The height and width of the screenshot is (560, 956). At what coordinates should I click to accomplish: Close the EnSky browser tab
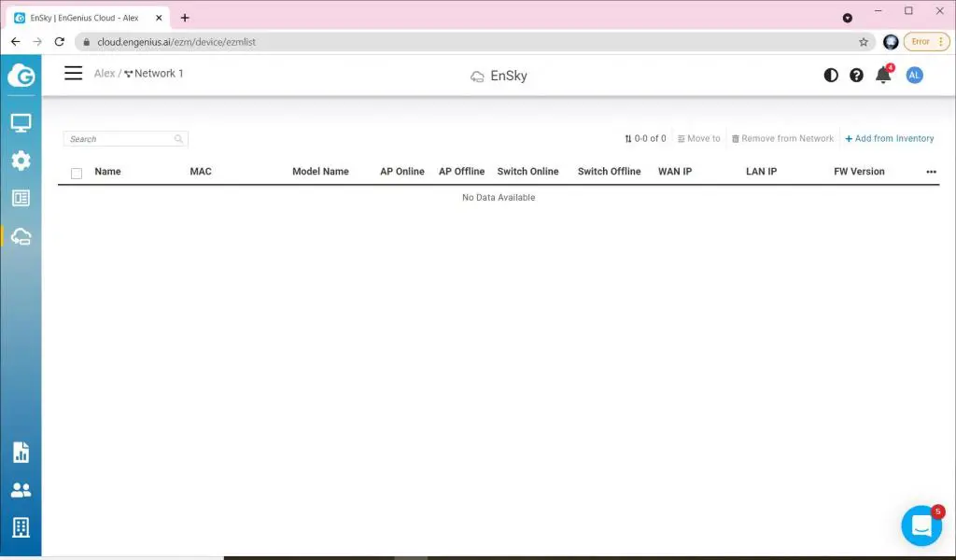coord(159,18)
